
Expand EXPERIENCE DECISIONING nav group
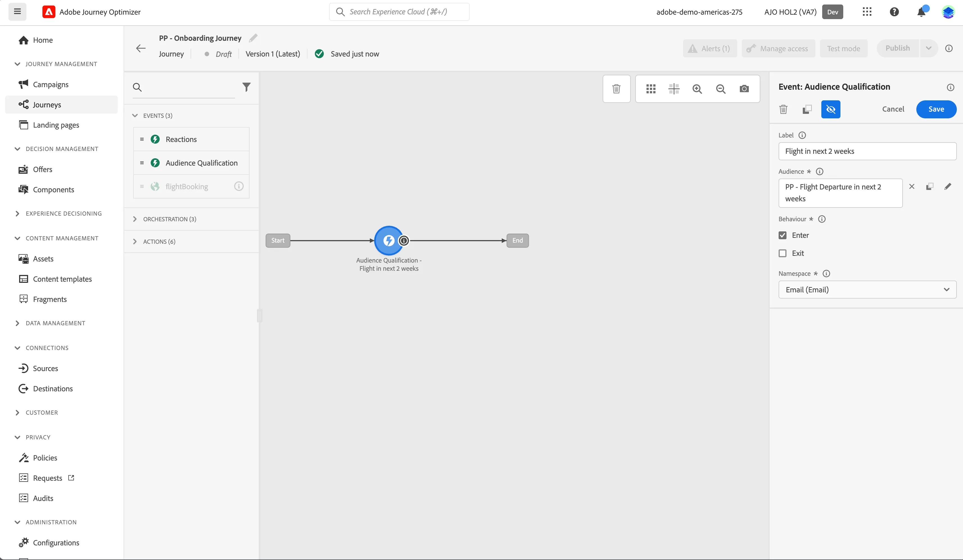coord(17,213)
